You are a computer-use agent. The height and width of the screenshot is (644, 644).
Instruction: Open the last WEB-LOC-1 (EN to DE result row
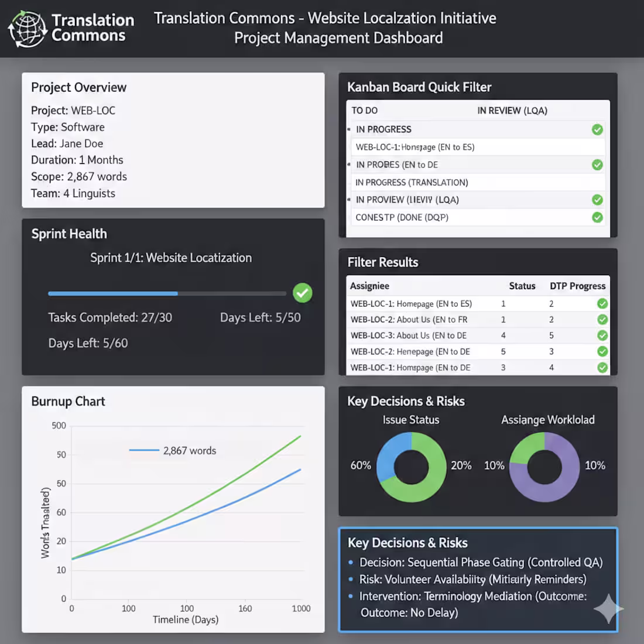pyautogui.click(x=478, y=368)
